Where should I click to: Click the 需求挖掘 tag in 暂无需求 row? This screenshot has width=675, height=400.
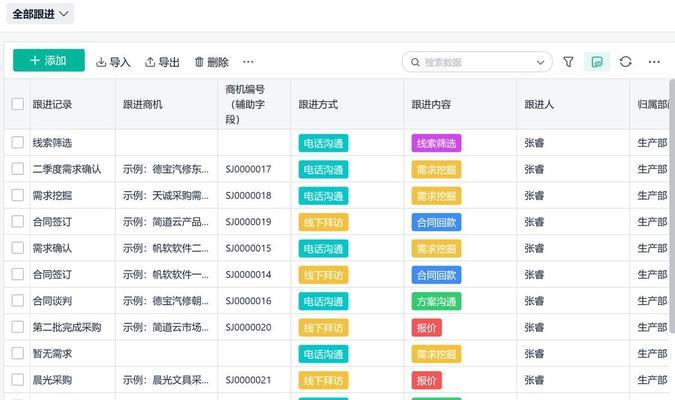coord(436,354)
